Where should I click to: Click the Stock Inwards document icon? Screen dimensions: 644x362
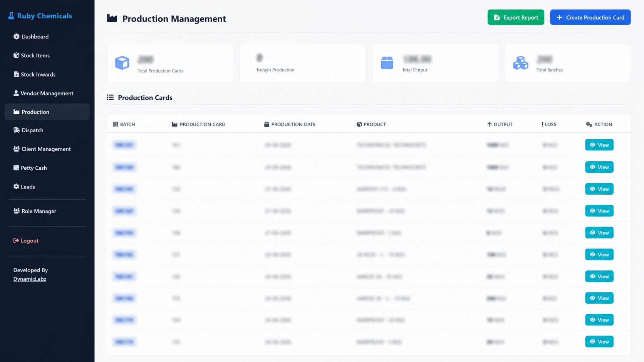point(16,74)
